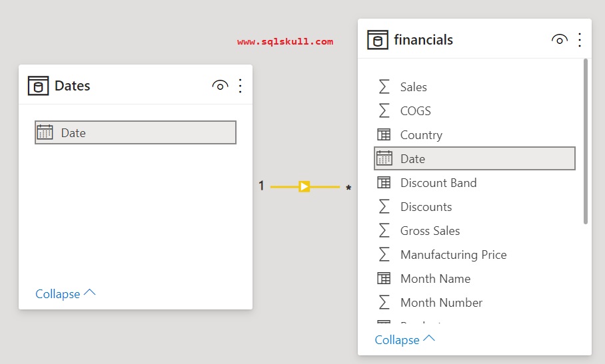Screen dimensions: 605x364
Task: Collapse the financials table card
Action: coord(404,340)
